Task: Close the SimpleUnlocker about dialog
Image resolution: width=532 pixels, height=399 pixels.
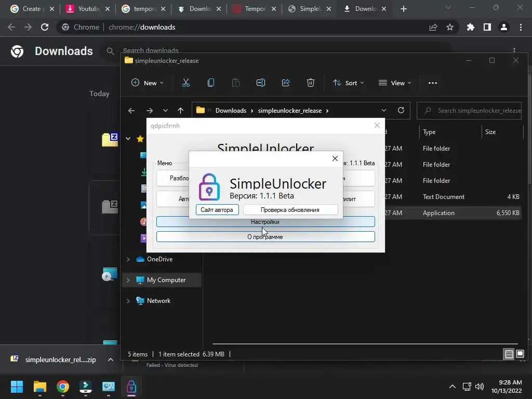Action: 335,158
